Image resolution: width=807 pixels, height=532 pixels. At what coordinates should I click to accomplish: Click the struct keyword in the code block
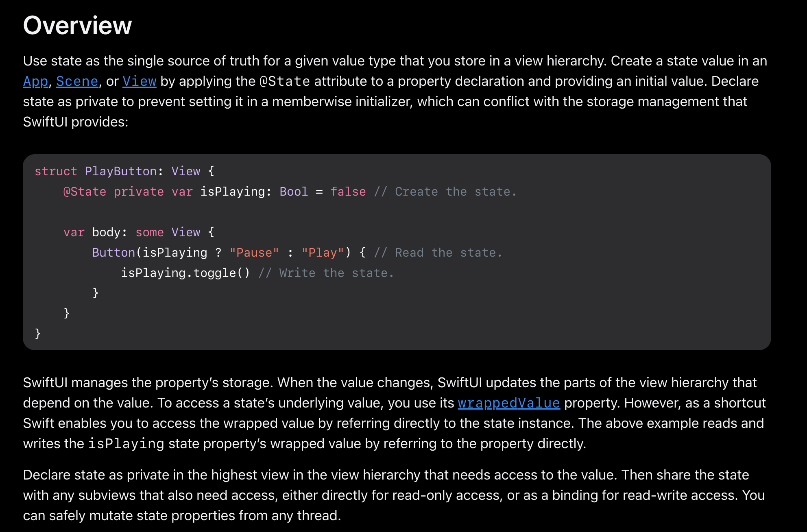click(x=56, y=171)
